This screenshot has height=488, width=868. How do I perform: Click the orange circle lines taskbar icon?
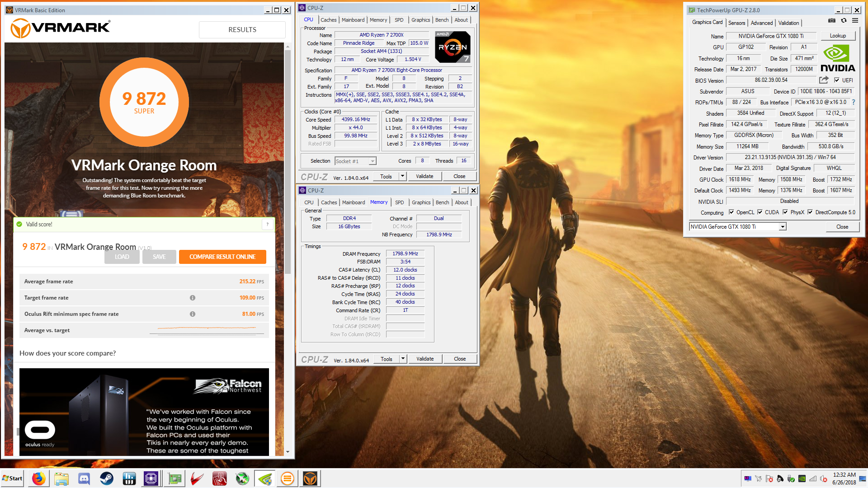287,479
